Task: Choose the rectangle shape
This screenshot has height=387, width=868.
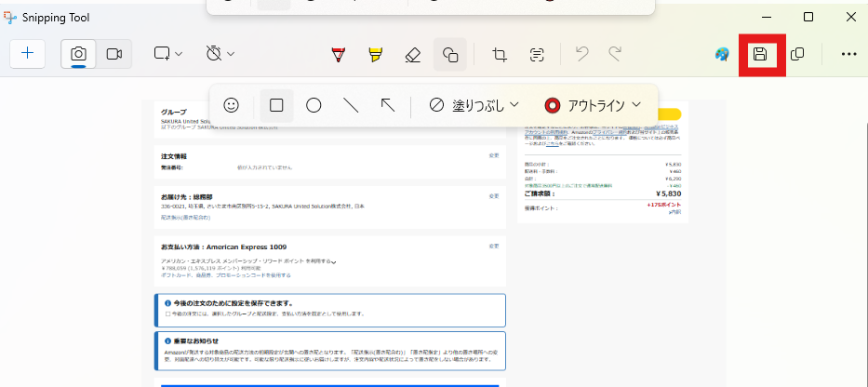Action: click(276, 105)
